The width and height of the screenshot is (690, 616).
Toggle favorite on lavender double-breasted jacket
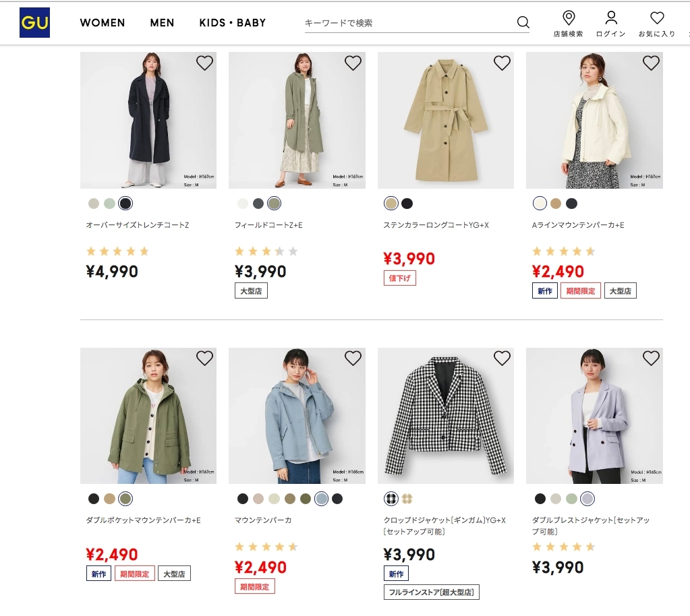click(651, 359)
